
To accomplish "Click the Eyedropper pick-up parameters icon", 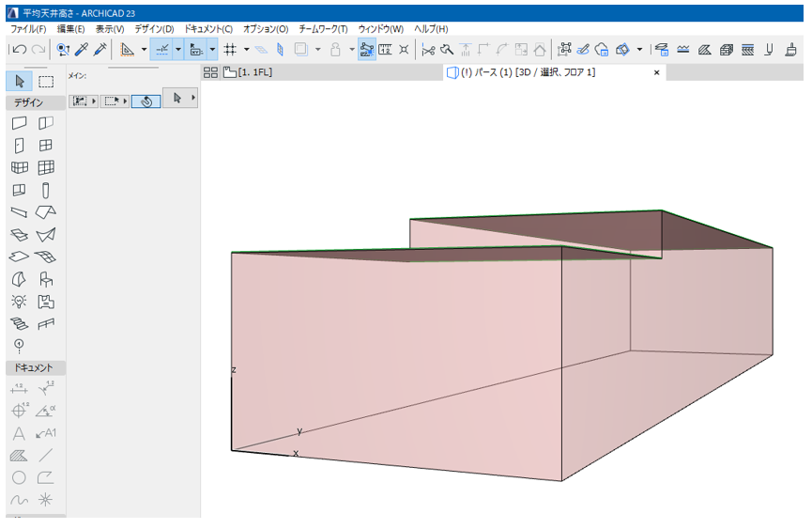I will click(x=81, y=49).
